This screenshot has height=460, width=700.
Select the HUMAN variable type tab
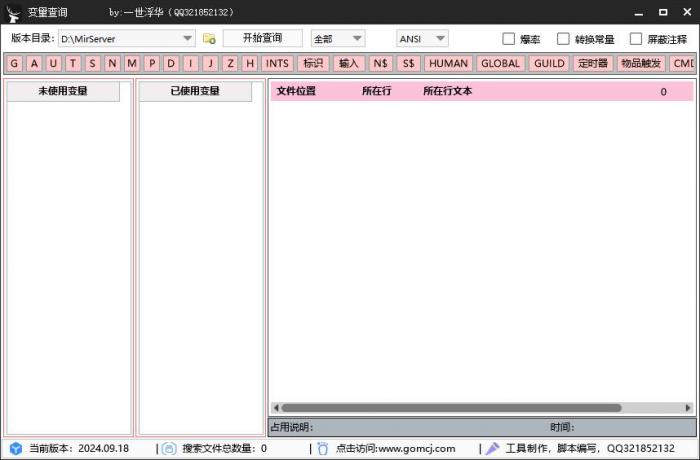point(448,63)
